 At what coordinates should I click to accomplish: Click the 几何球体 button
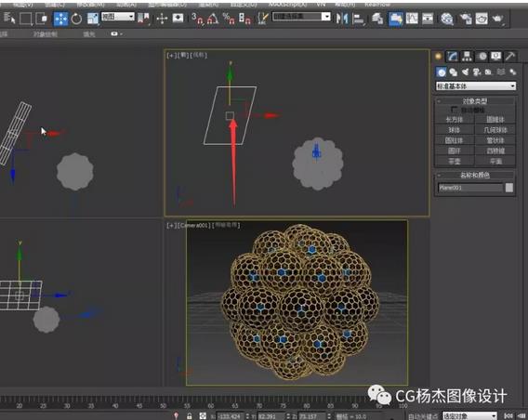(x=495, y=130)
